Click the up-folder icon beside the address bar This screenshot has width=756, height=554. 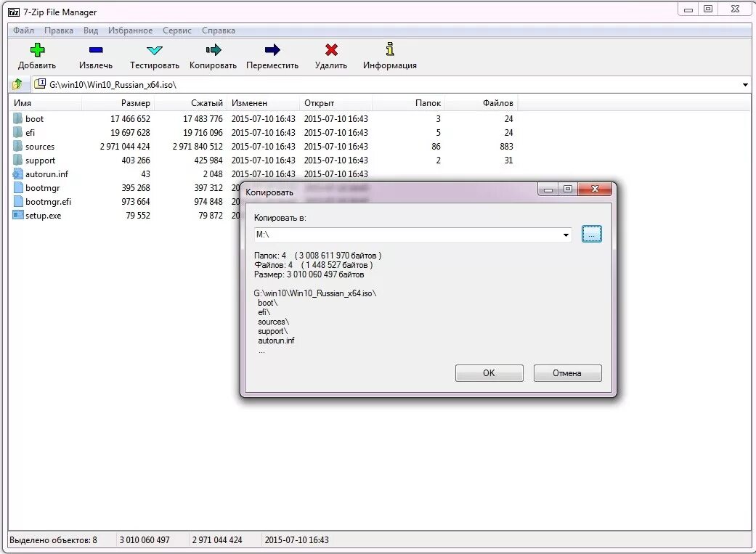17,84
